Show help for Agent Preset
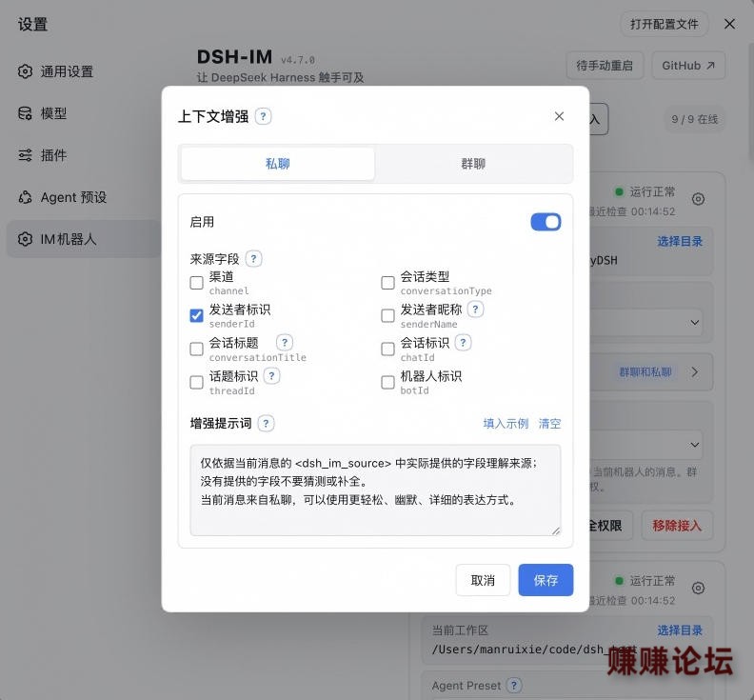Image resolution: width=754 pixels, height=700 pixels. point(513,685)
